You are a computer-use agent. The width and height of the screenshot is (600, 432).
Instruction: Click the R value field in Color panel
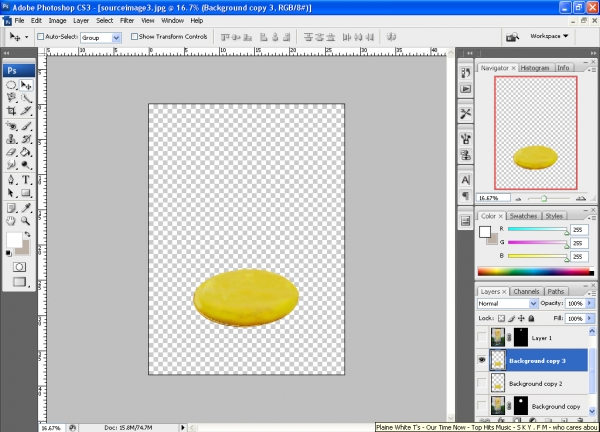tap(579, 230)
